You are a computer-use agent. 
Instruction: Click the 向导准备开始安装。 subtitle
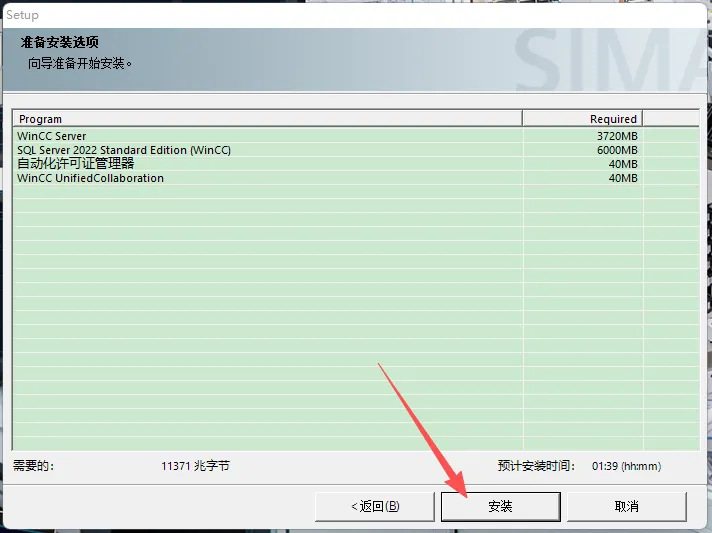80,63
